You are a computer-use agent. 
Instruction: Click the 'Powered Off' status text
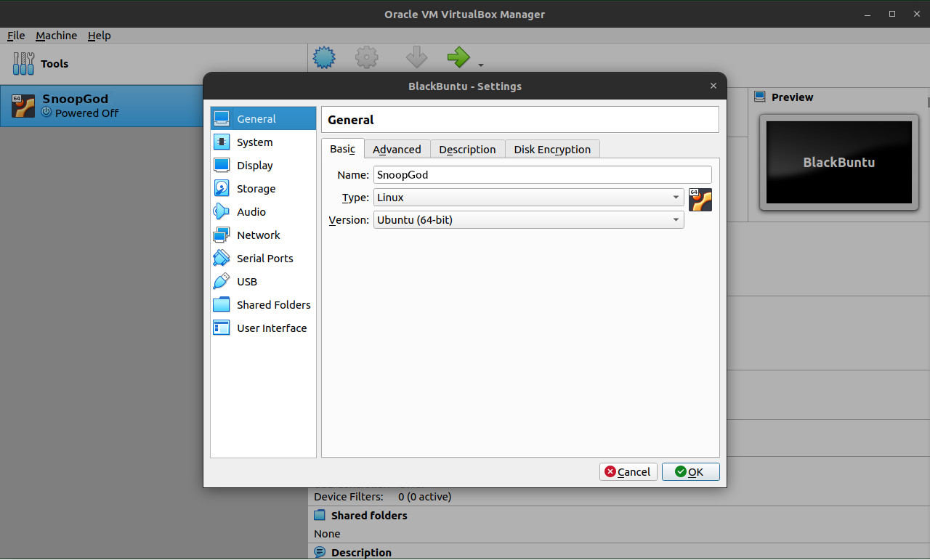(x=86, y=113)
